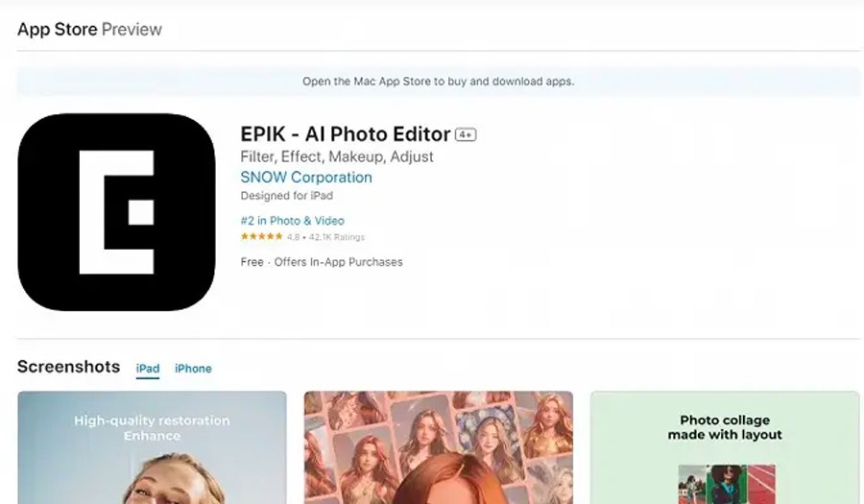Open the SNOW Corporation developer link
Screen dimensions: 864x504
tap(306, 178)
